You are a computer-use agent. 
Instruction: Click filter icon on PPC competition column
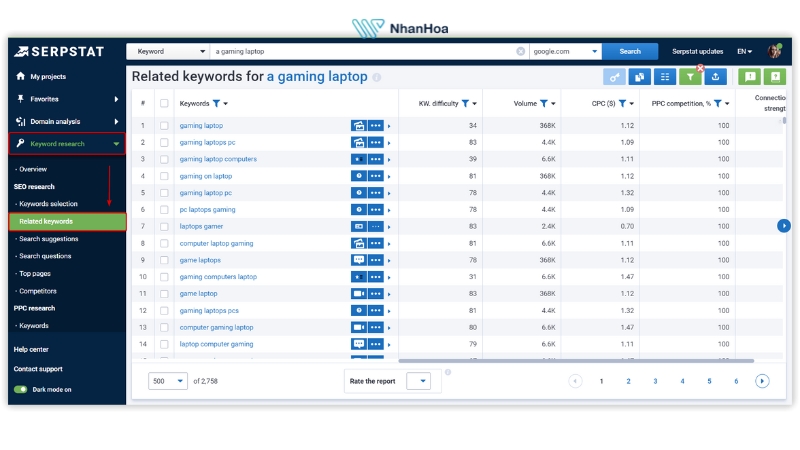pyautogui.click(x=718, y=104)
